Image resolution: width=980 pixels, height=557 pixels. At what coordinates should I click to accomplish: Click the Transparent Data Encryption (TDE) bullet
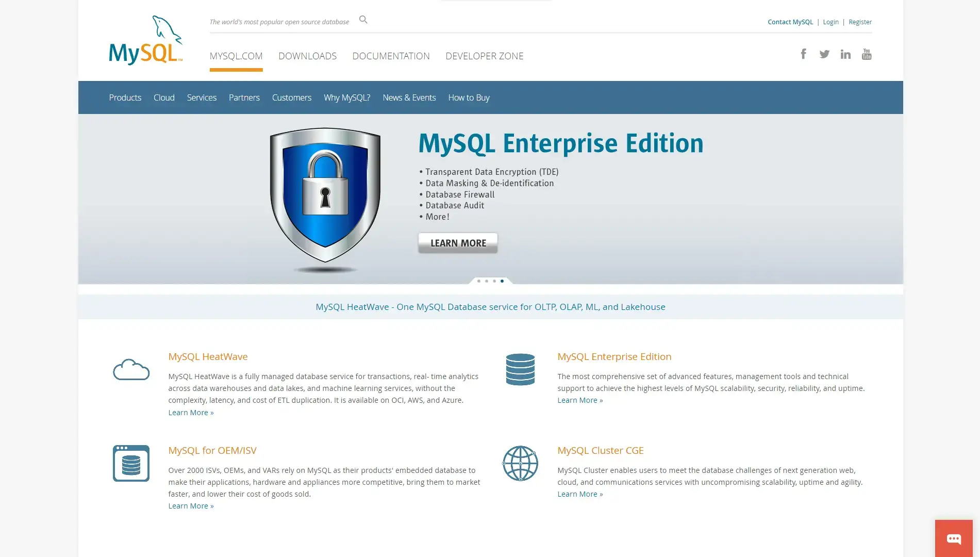coord(489,172)
